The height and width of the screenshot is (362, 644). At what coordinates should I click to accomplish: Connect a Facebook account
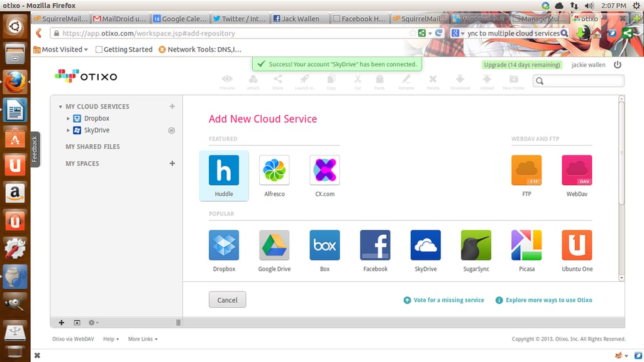375,245
